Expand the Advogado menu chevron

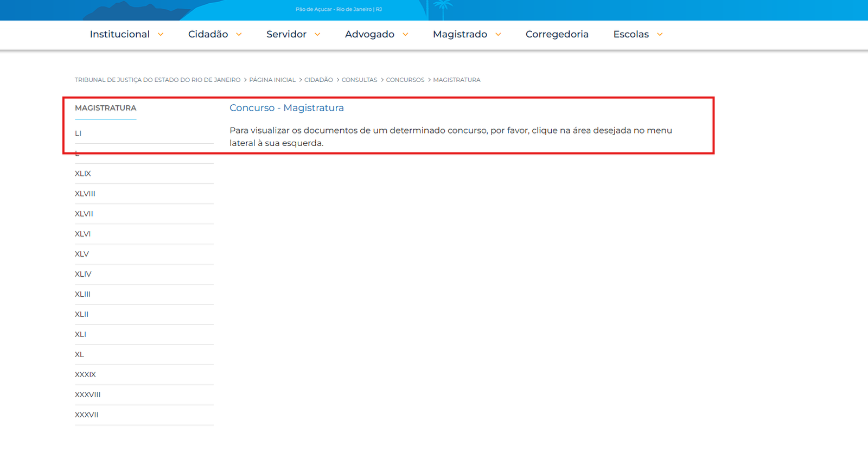[405, 35]
